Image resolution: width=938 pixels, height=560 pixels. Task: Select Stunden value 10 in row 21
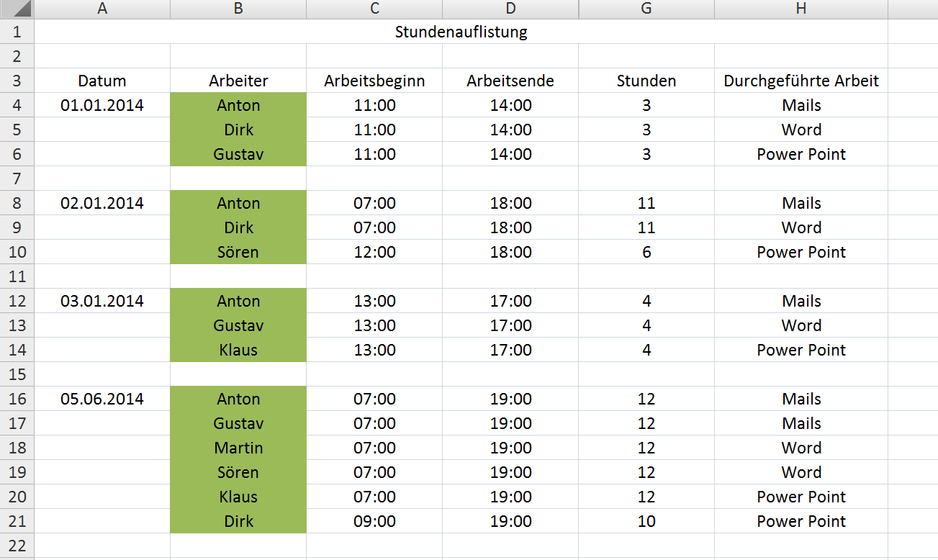646,521
